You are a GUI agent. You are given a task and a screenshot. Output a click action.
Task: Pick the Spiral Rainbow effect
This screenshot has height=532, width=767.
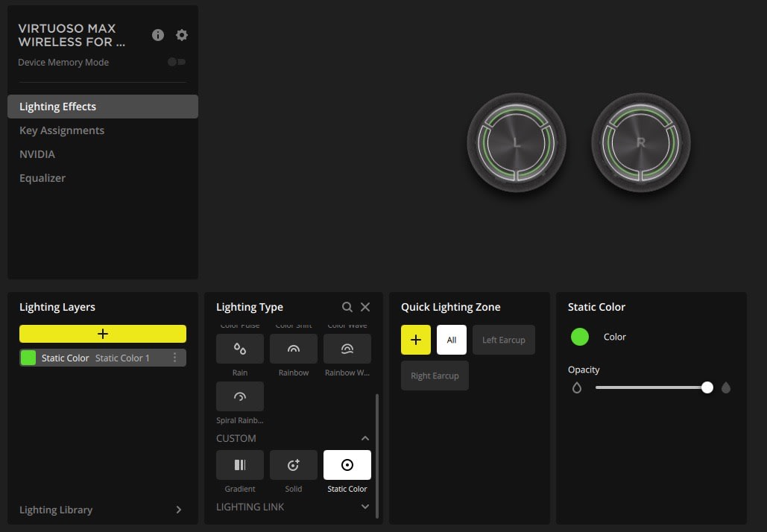coord(240,396)
